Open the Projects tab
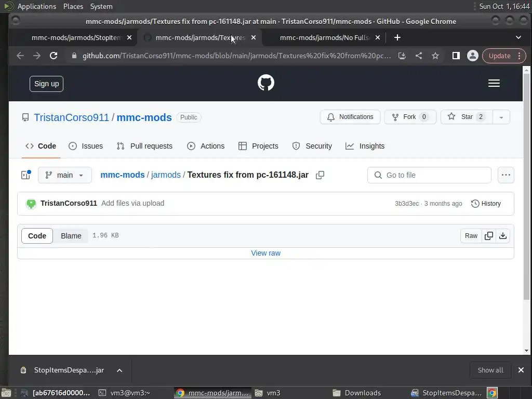This screenshot has height=399, width=532. pyautogui.click(x=258, y=146)
